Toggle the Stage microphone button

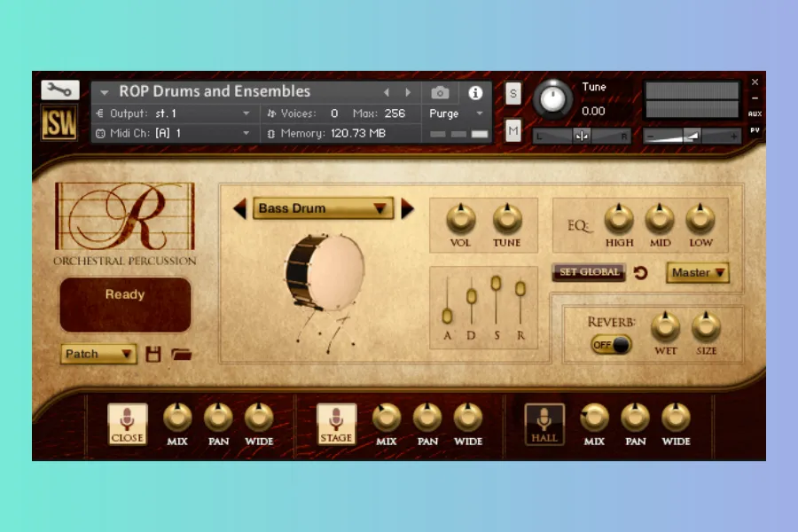click(336, 423)
